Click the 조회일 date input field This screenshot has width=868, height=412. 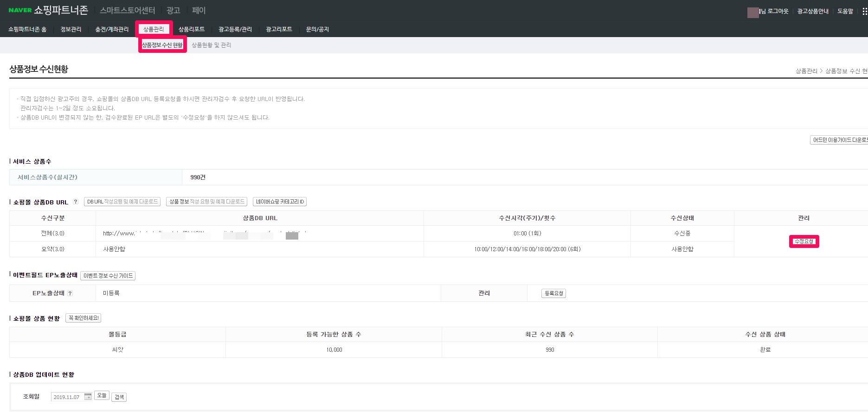pyautogui.click(x=67, y=397)
